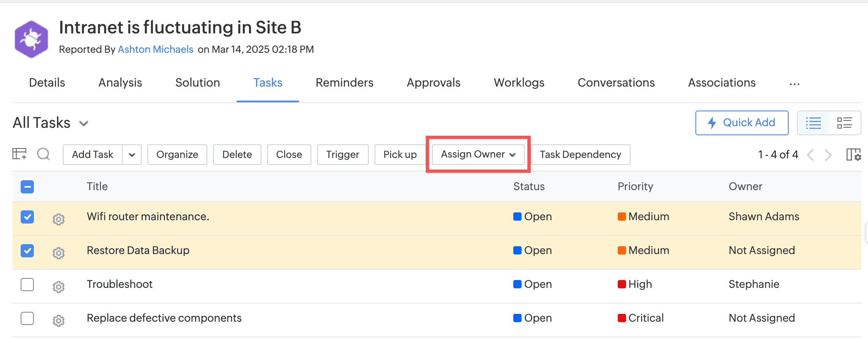Open the Assign Owner dropdown
This screenshot has width=868, height=339.
click(x=478, y=154)
